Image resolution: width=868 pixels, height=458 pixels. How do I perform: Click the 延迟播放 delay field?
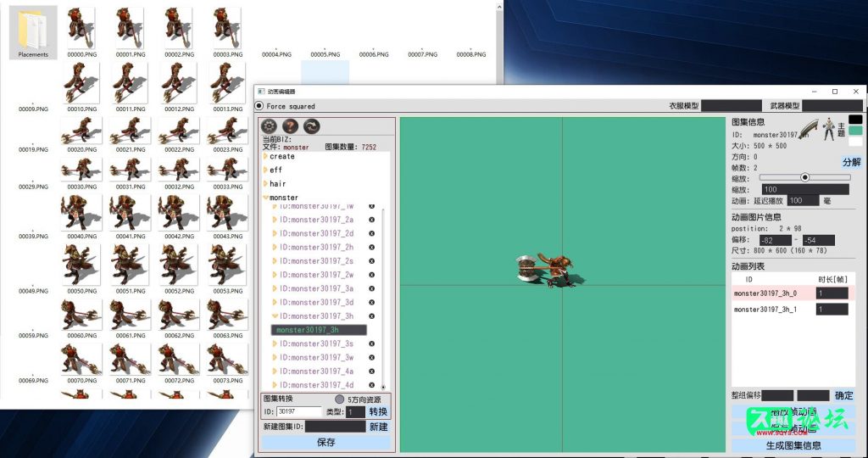click(804, 200)
